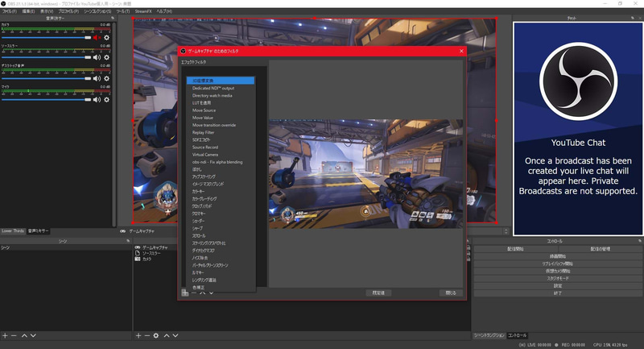Image resolution: width=644 pixels, height=349 pixels.
Task: Open the ツール(T) menu
Action: pyautogui.click(x=123, y=11)
